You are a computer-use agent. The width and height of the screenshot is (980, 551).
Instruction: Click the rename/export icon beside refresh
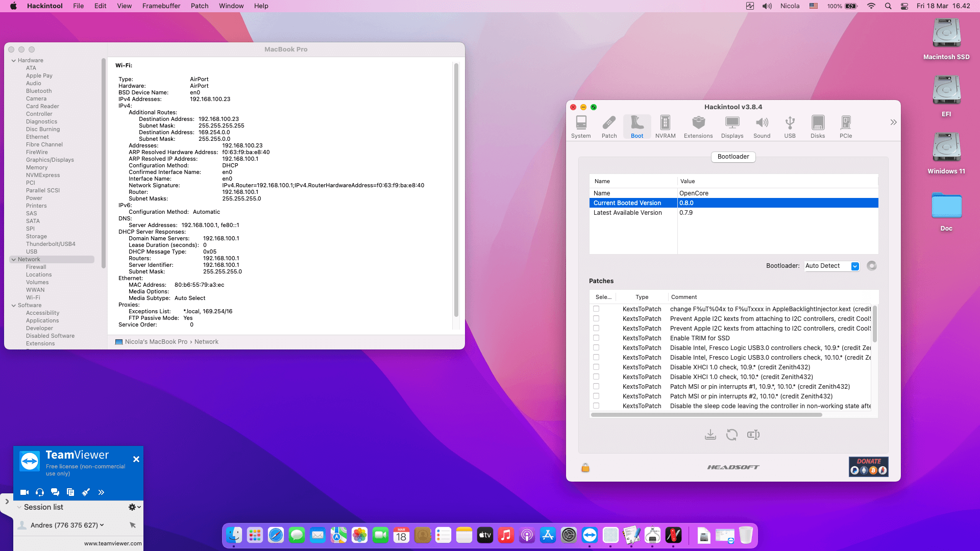point(753,435)
